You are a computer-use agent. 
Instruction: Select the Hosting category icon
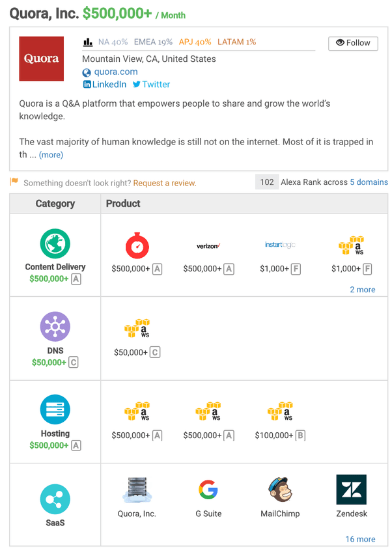click(55, 409)
